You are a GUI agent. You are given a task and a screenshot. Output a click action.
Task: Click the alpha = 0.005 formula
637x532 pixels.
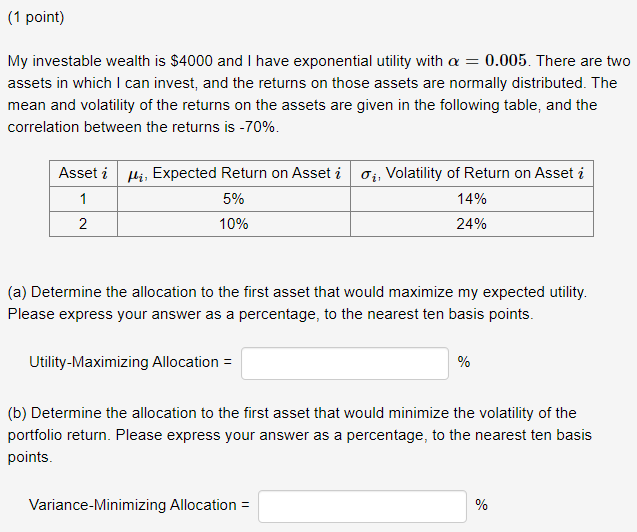(x=487, y=61)
